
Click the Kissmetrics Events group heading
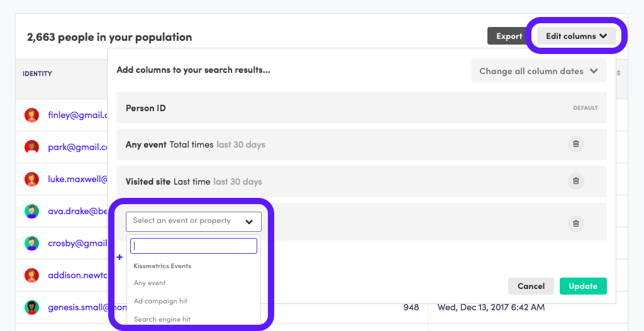[x=162, y=266]
